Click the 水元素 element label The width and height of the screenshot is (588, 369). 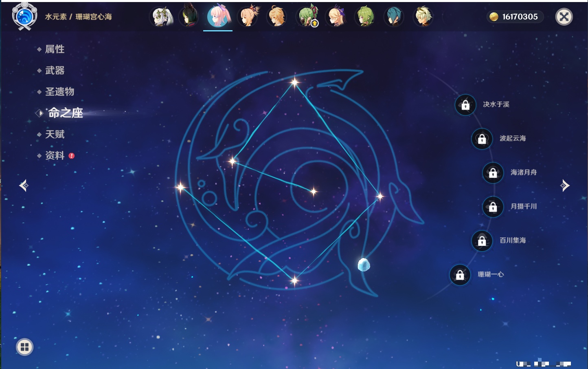pyautogui.click(x=56, y=17)
